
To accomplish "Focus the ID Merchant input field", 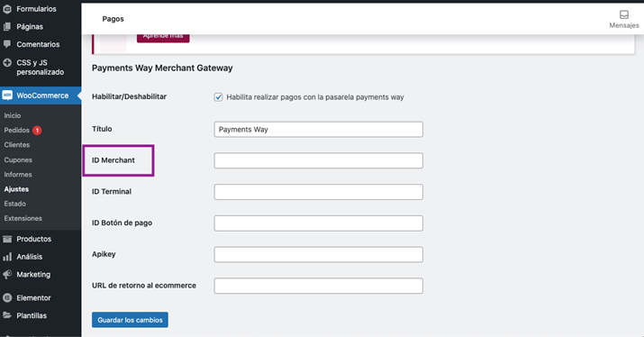I will [x=318, y=160].
